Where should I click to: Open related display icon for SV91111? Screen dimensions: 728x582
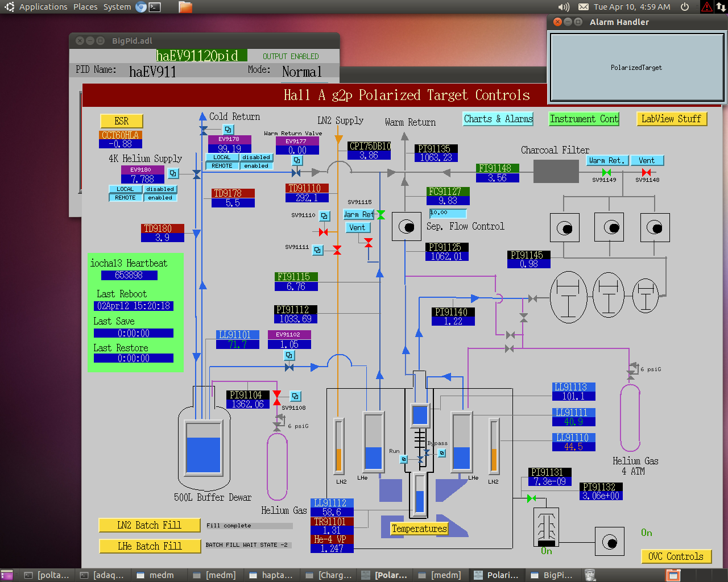click(318, 250)
